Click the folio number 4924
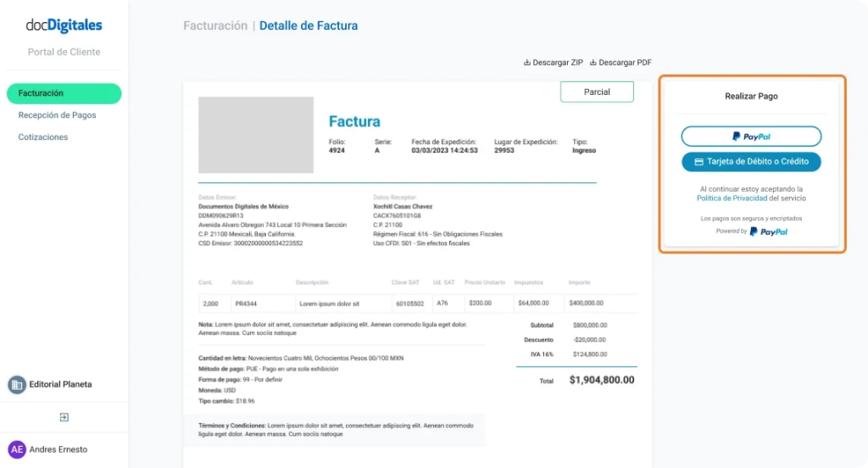 (337, 151)
